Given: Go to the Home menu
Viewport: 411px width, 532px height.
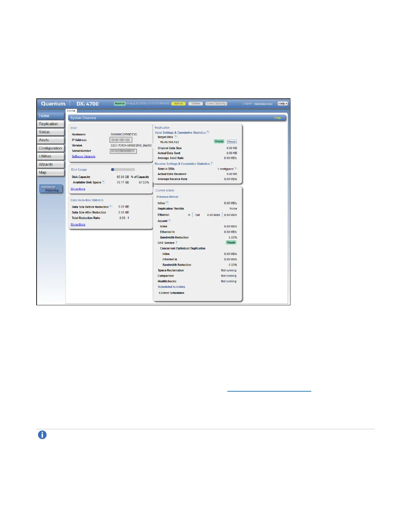Looking at the screenshot, I should pos(50,116).
